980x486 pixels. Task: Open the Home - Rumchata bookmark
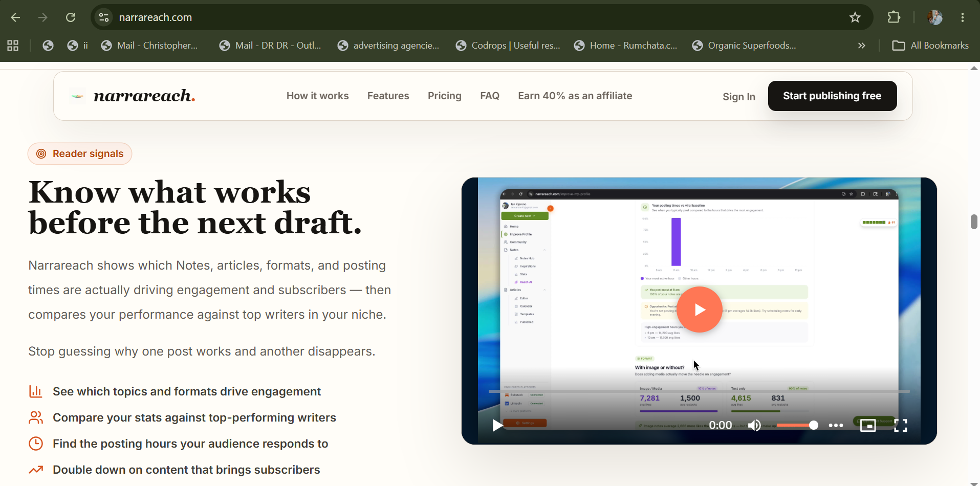tap(625, 46)
